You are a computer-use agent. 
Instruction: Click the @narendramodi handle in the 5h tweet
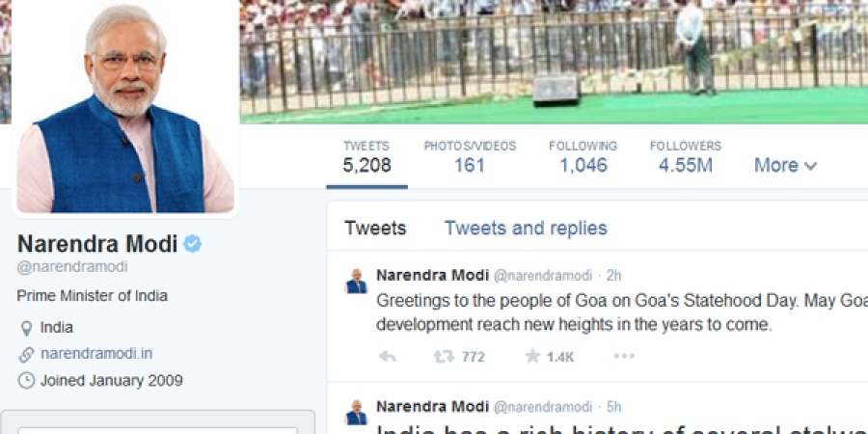pyautogui.click(x=542, y=407)
